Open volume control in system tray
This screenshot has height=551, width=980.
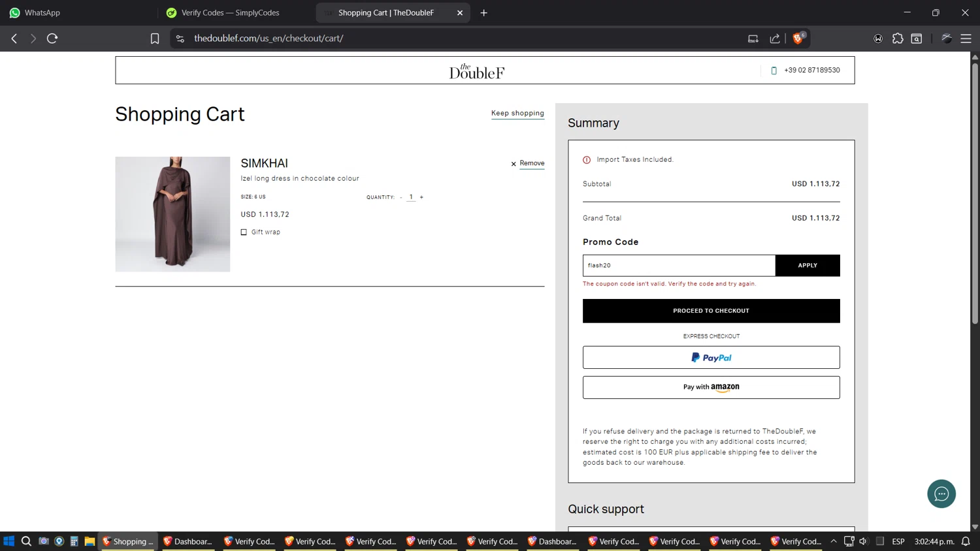click(x=864, y=541)
